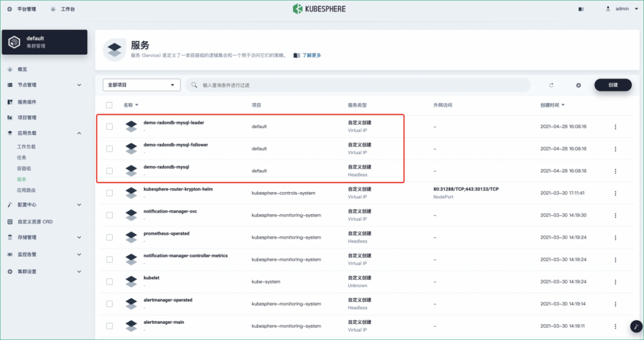Image resolution: width=644 pixels, height=340 pixels.
Task: Click the refresh icon beside the search bar
Action: [x=551, y=85]
